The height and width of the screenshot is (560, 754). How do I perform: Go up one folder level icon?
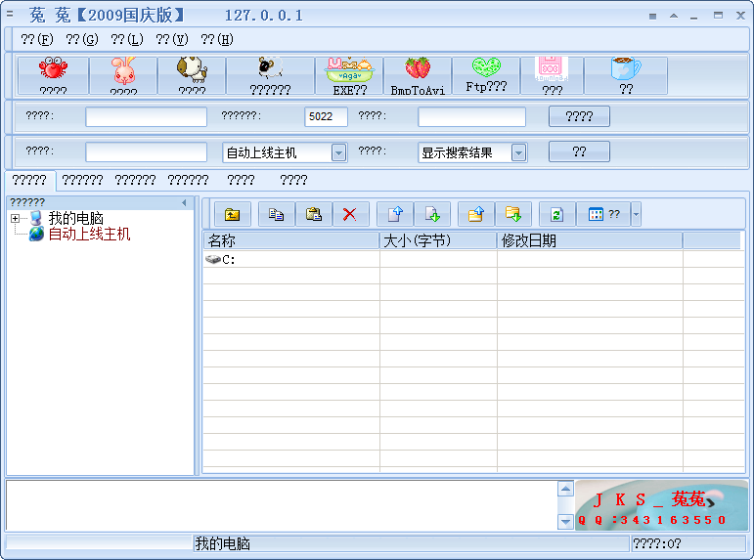[232, 214]
